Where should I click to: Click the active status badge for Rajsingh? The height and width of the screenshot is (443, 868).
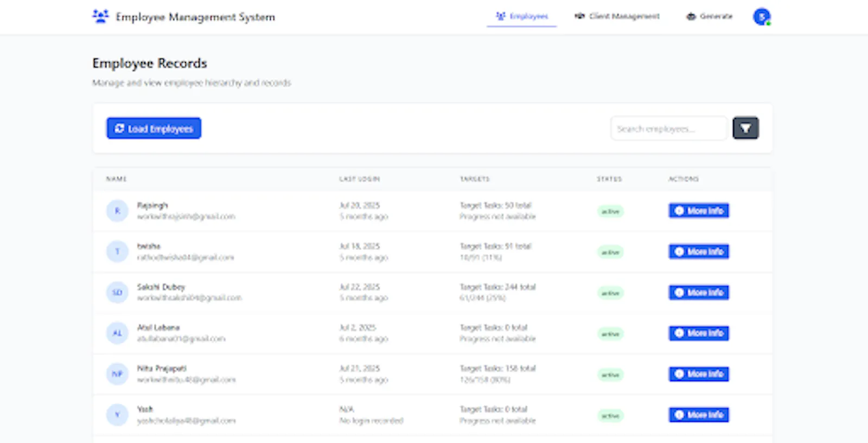[x=610, y=211]
